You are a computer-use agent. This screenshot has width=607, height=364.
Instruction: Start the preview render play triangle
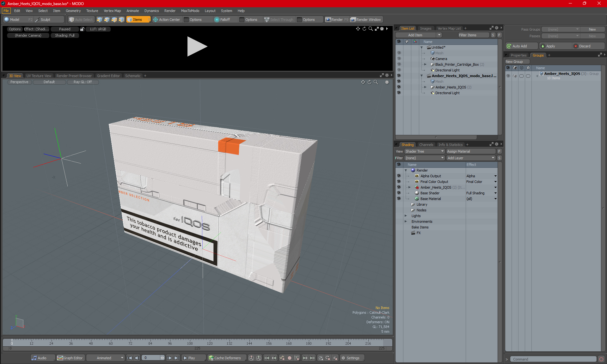point(197,46)
